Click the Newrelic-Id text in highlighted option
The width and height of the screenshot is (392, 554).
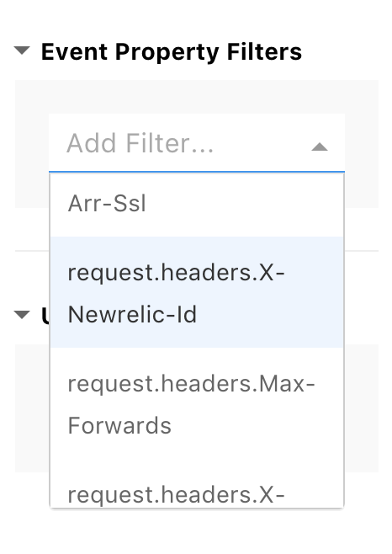(x=132, y=314)
